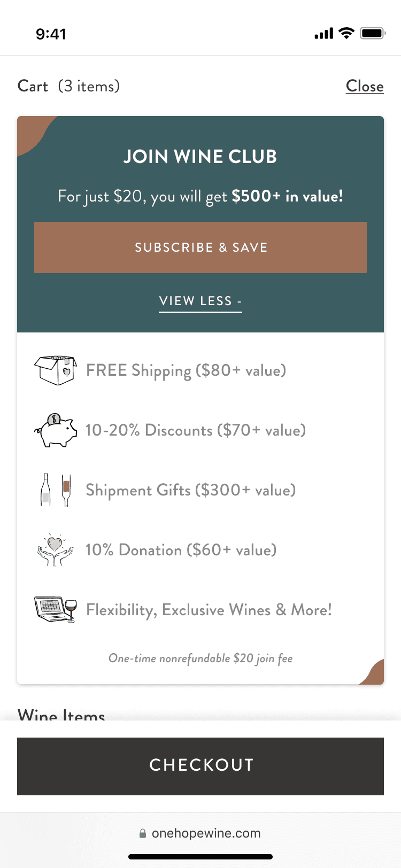Tap the Join Wine Club heading
The width and height of the screenshot is (401, 868).
(x=200, y=157)
